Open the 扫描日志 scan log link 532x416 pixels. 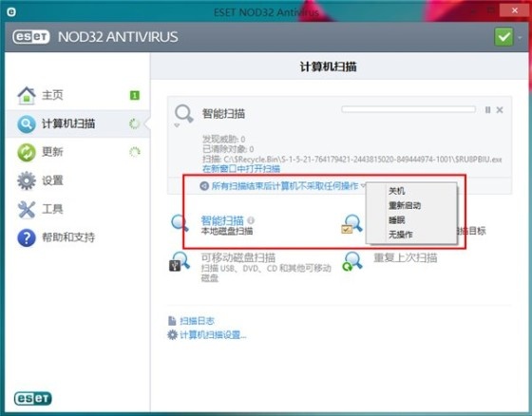[x=197, y=321]
